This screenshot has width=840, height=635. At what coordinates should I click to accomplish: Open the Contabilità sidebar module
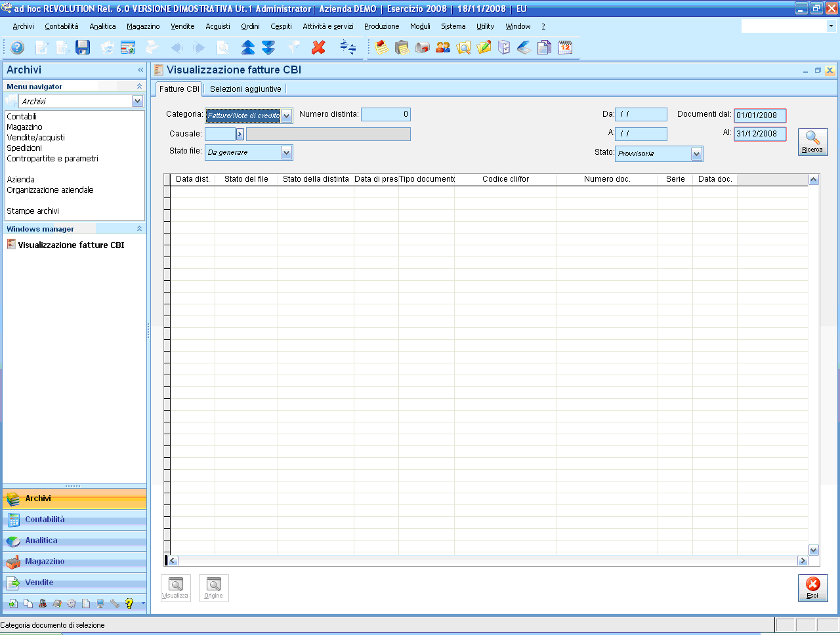click(75, 520)
